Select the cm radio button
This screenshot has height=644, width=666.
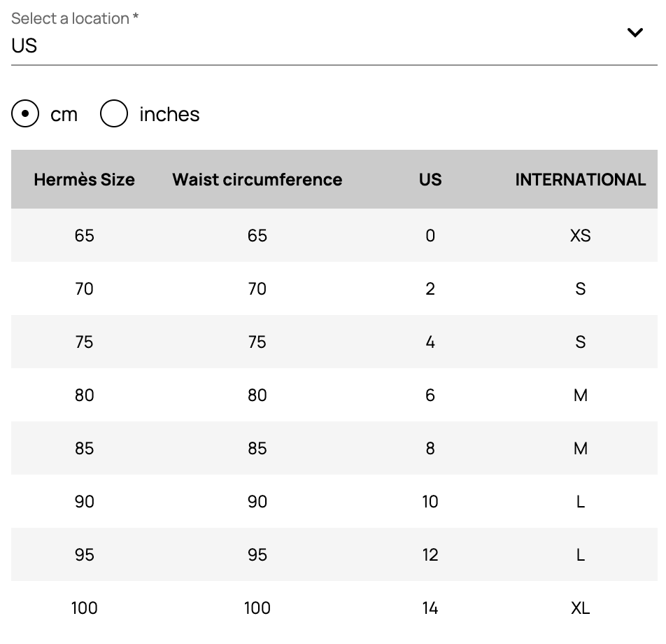pyautogui.click(x=25, y=114)
